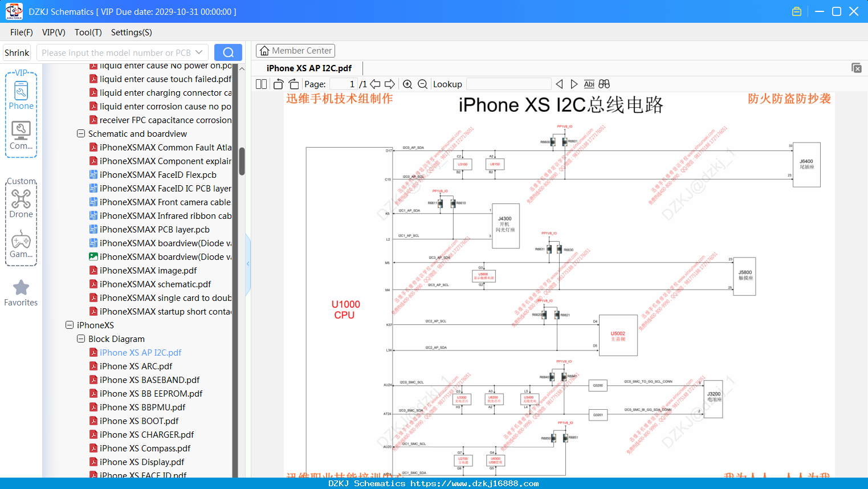
Task: Collapse the Schematic and boardview folder
Action: point(81,134)
